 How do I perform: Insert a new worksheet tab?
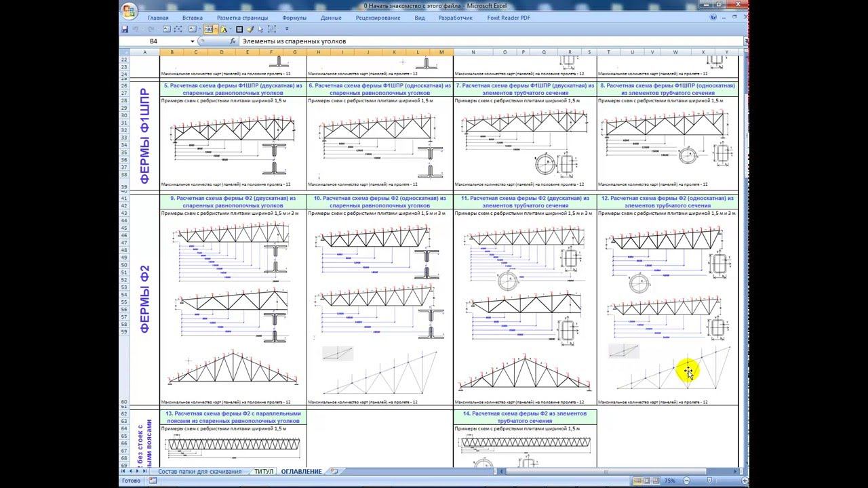pyautogui.click(x=334, y=471)
